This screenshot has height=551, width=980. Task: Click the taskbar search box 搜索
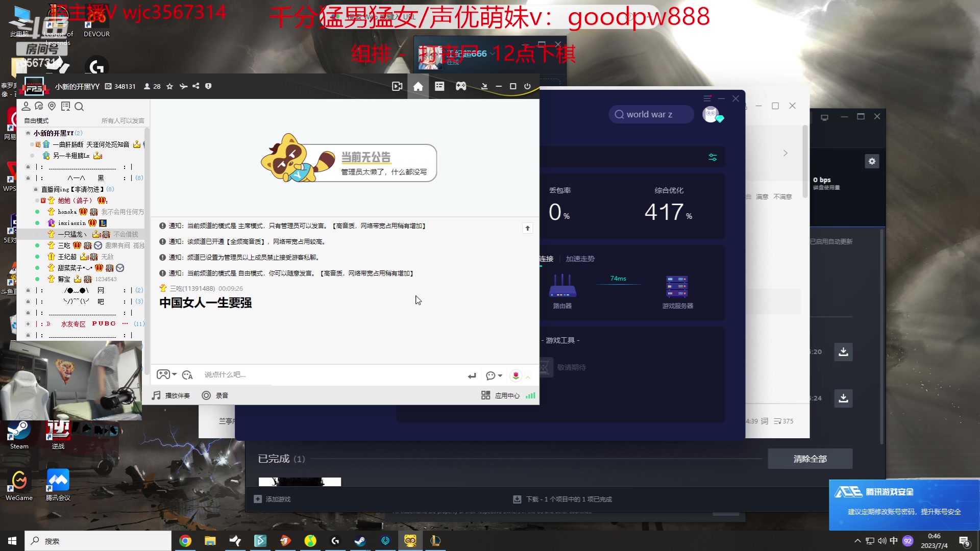tap(98, 541)
